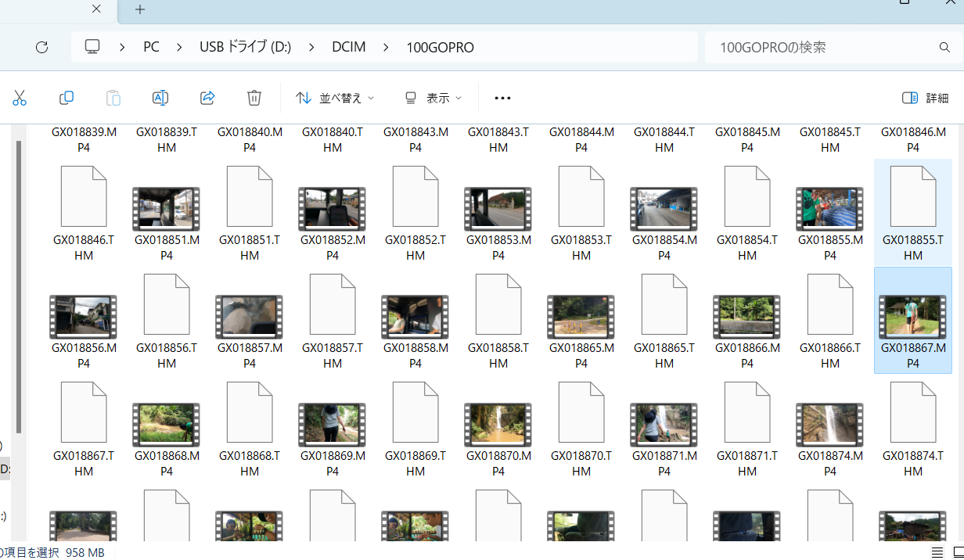Open the three-dot more options menu
The image size is (964, 560).
(502, 98)
